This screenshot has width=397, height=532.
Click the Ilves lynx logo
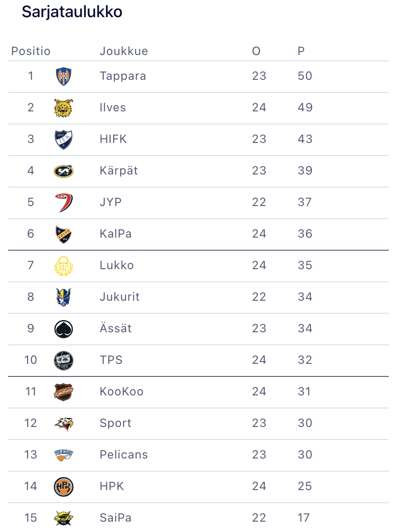tap(63, 108)
